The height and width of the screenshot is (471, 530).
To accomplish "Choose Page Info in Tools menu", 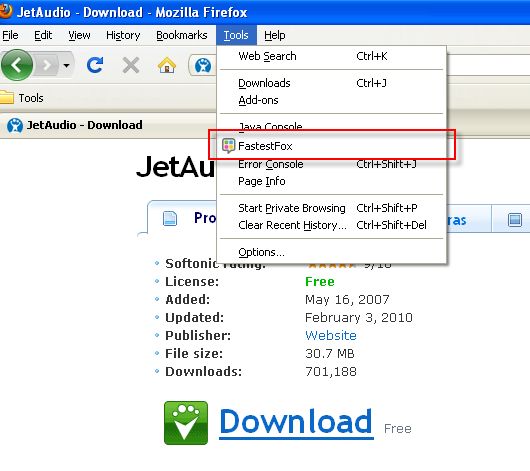I will (331, 181).
